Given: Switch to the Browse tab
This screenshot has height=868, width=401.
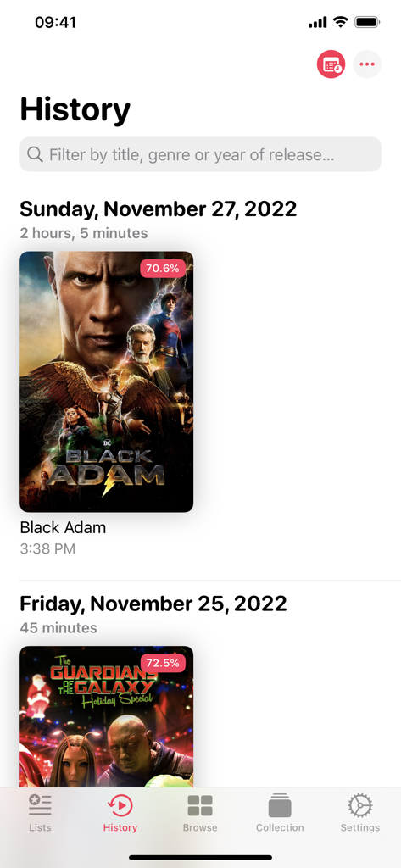Looking at the screenshot, I should (x=200, y=812).
